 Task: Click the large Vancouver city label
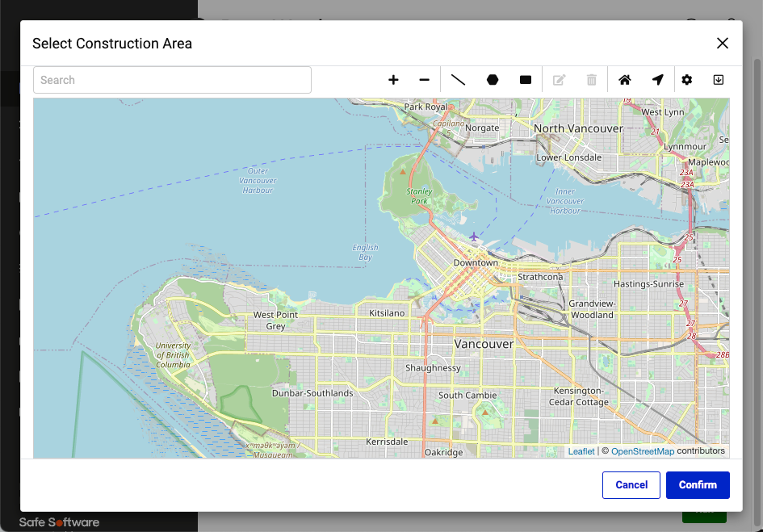pyautogui.click(x=484, y=344)
